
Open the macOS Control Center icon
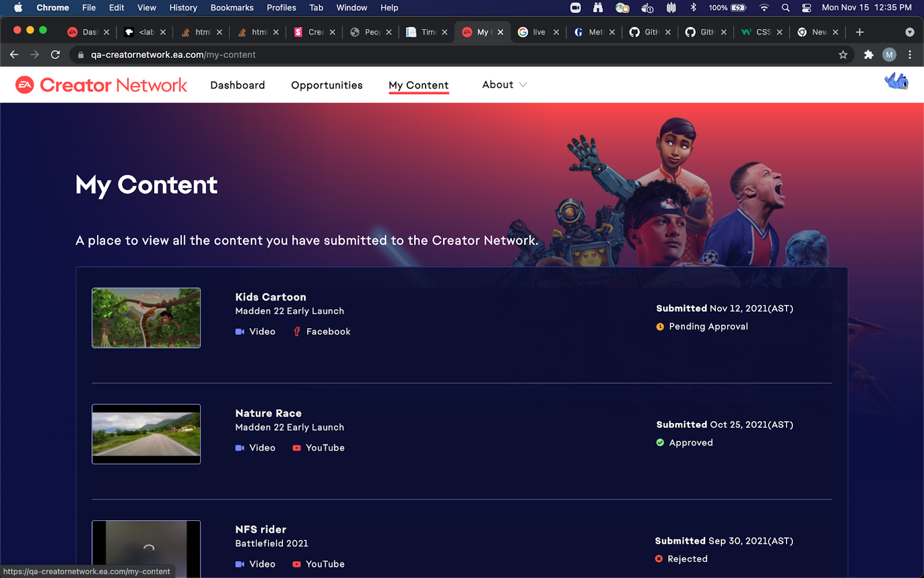[807, 8]
